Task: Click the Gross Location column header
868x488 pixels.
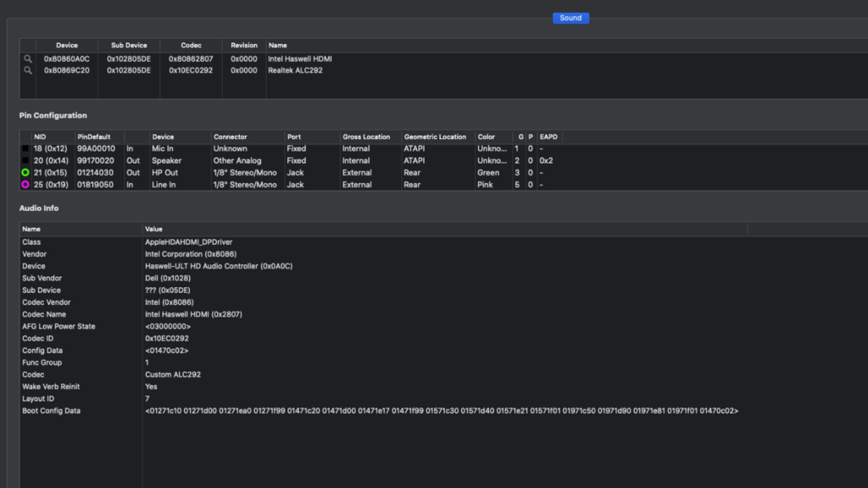Action: pos(366,137)
